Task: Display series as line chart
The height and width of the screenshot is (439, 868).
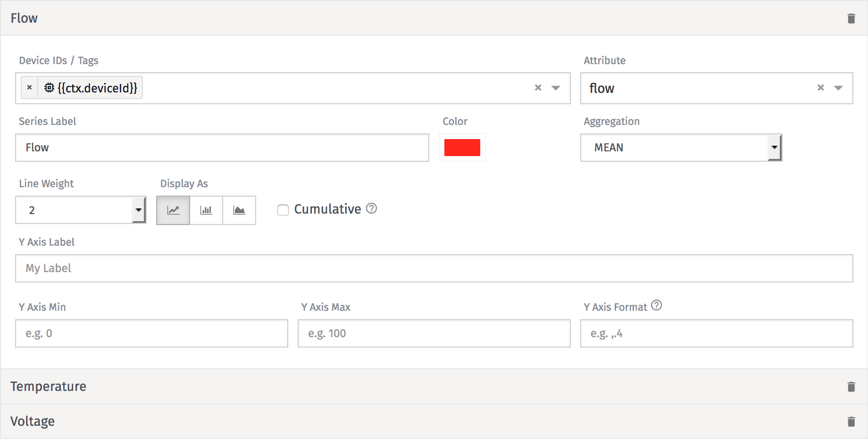Action: [x=173, y=210]
